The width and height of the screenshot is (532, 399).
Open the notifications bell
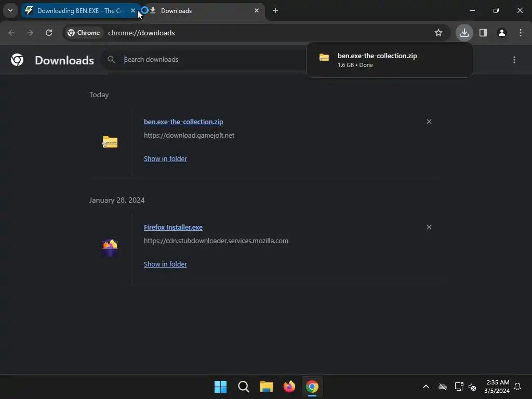point(517,387)
